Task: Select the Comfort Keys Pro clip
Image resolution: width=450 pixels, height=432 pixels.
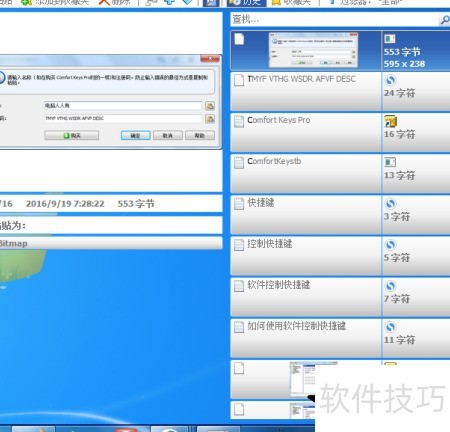Action: (x=306, y=132)
